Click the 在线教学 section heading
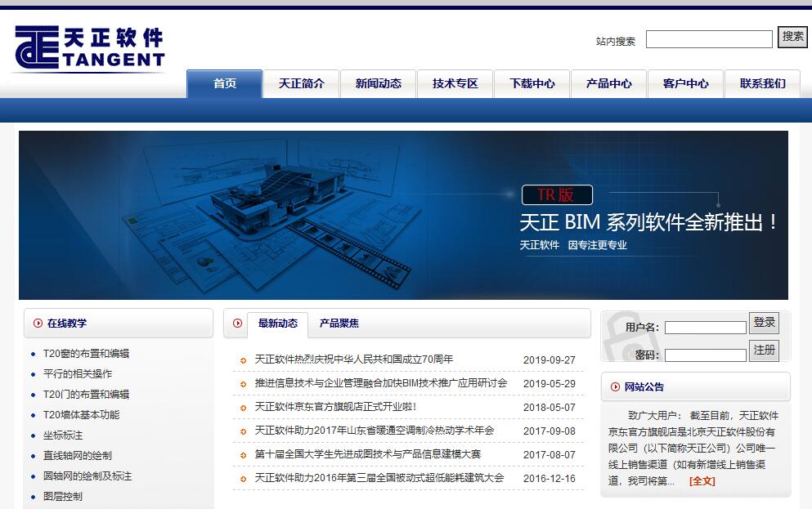The image size is (812, 509). click(67, 324)
